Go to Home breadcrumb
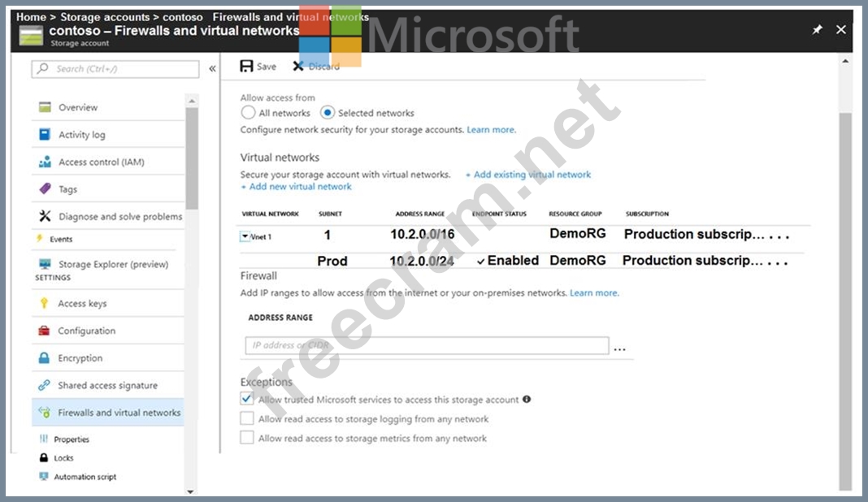The height and width of the screenshot is (502, 868). pos(31,17)
